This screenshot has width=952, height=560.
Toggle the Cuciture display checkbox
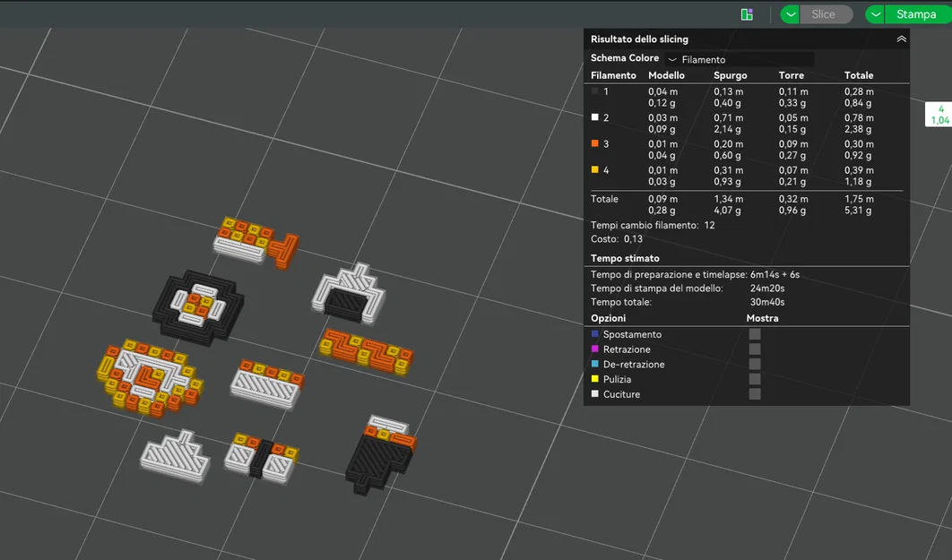[x=755, y=393]
